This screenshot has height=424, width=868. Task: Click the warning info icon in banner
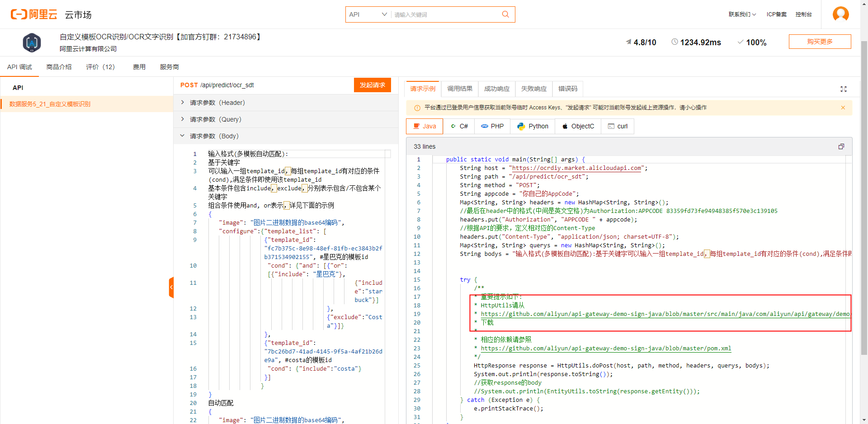[417, 108]
